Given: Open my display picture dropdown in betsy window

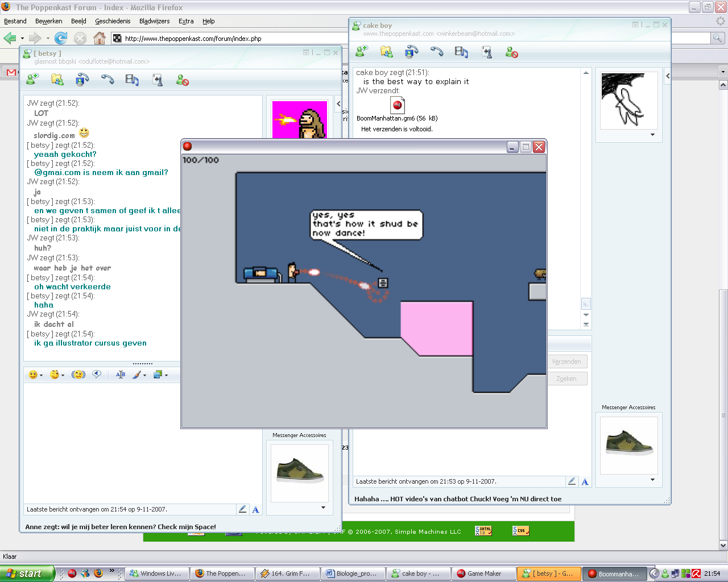Looking at the screenshot, I should click(x=323, y=508).
